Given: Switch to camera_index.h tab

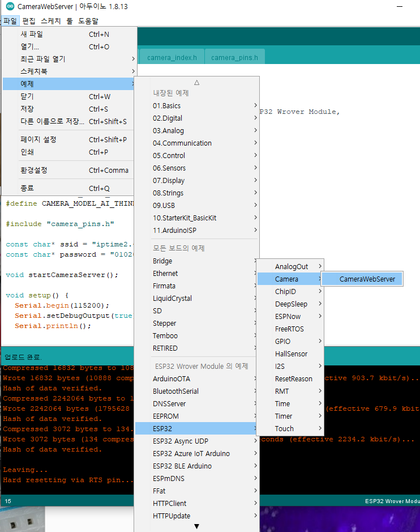Looking at the screenshot, I should click(172, 57).
